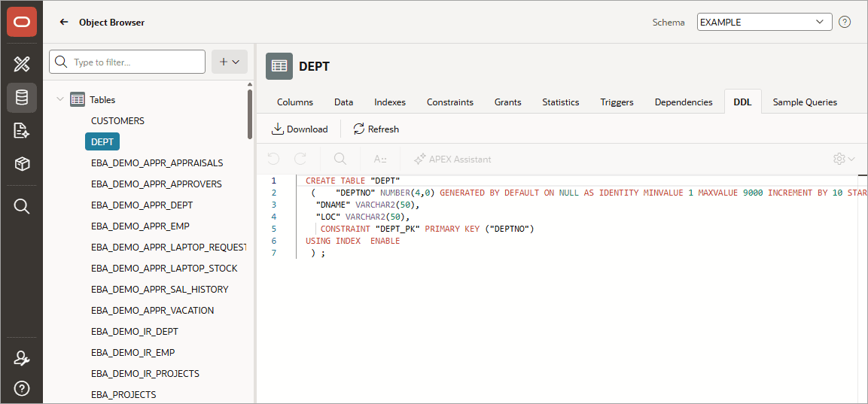Screen dimensions: 868x404
Task: Click the "DNAME" VARCHAR2(50) code line
Action: click(x=368, y=205)
